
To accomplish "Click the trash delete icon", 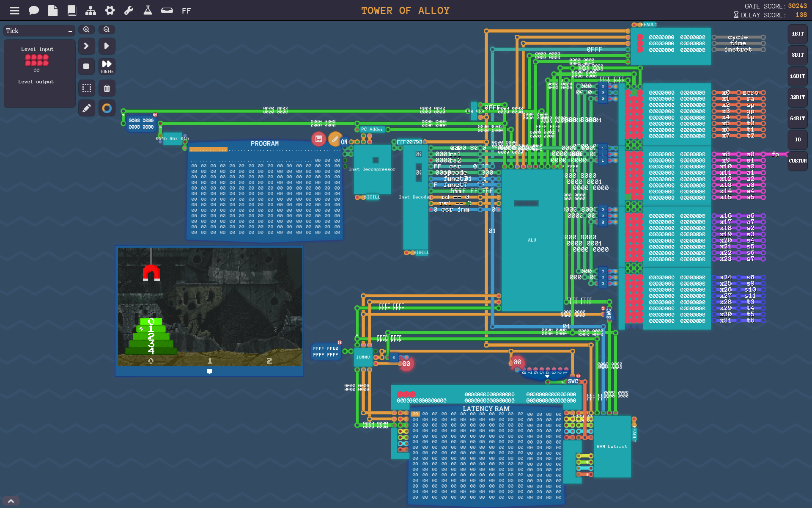I will (x=107, y=88).
